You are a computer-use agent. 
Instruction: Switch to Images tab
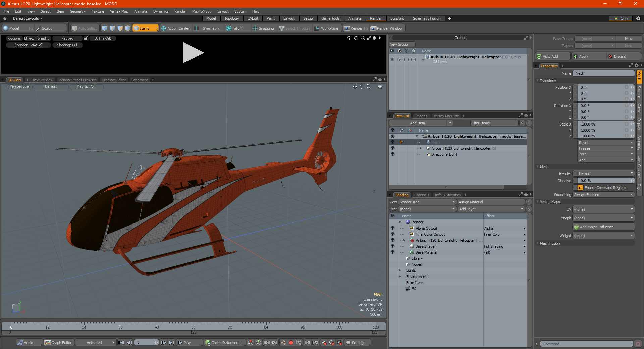[421, 116]
